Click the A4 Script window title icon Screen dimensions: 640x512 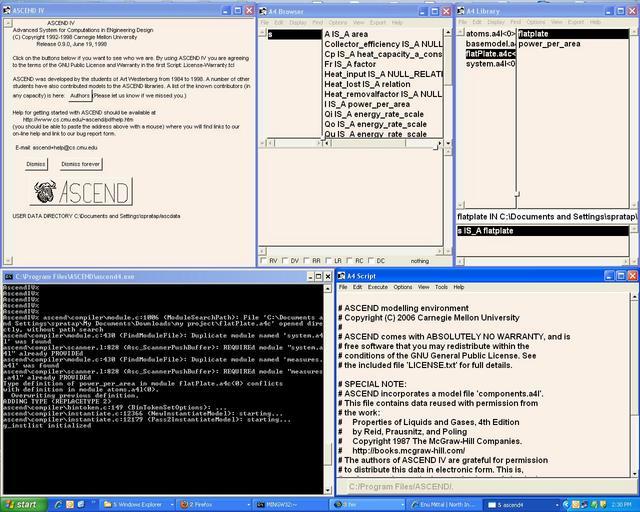tap(342, 275)
